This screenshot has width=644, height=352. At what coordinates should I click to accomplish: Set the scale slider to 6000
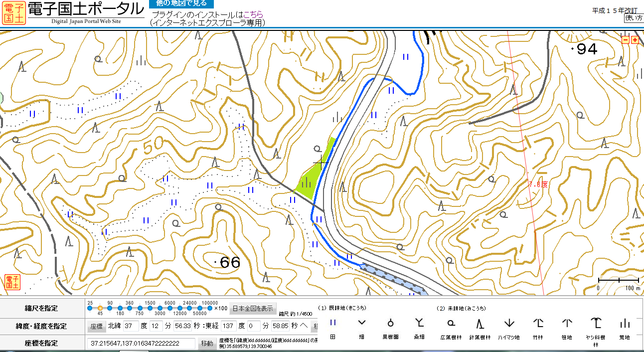tap(169, 308)
